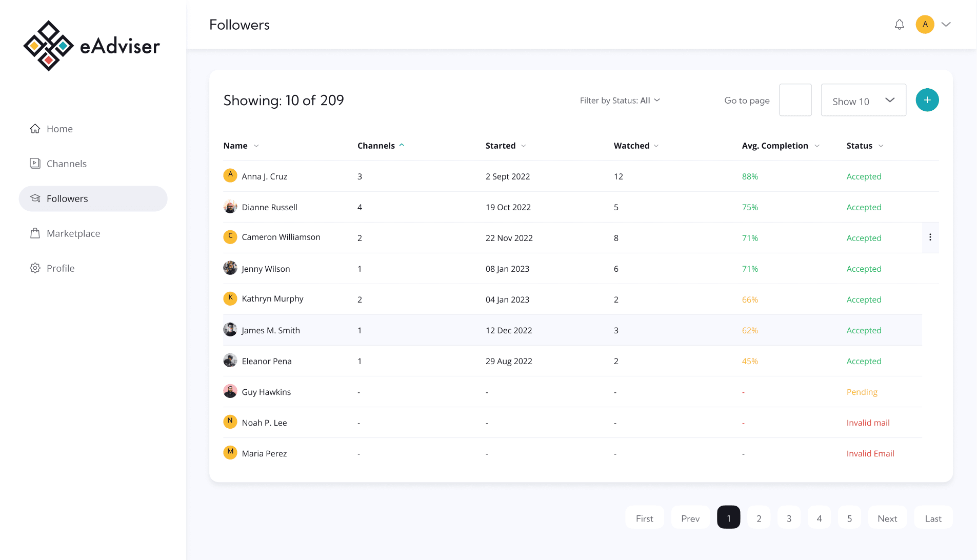
Task: Reverse sorting on the Channels column
Action: 380,146
